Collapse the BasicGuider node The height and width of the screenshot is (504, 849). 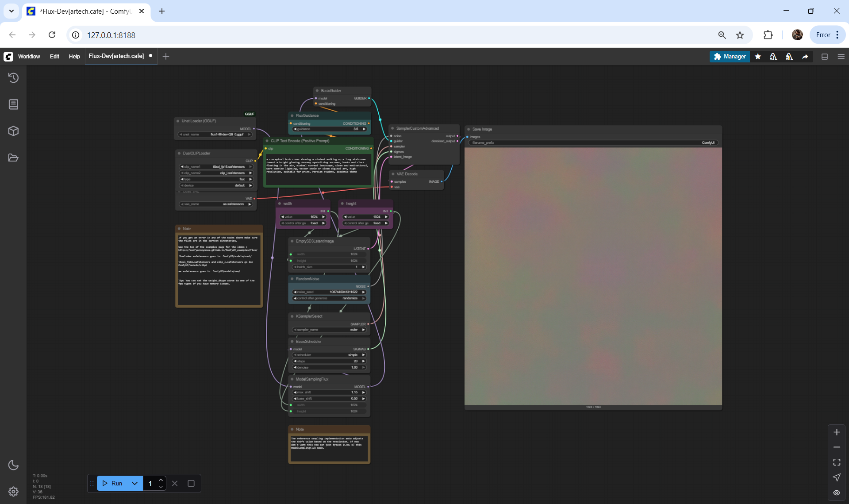pyautogui.click(x=317, y=91)
